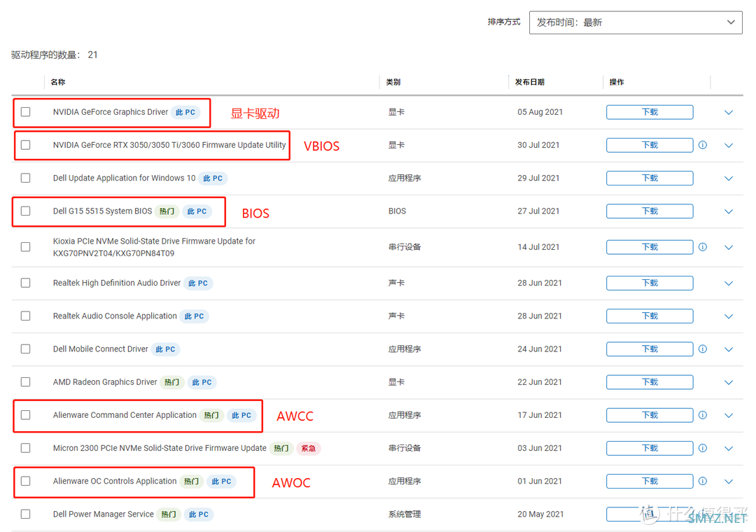Tick the Dell Update Application checkbox

click(x=26, y=178)
